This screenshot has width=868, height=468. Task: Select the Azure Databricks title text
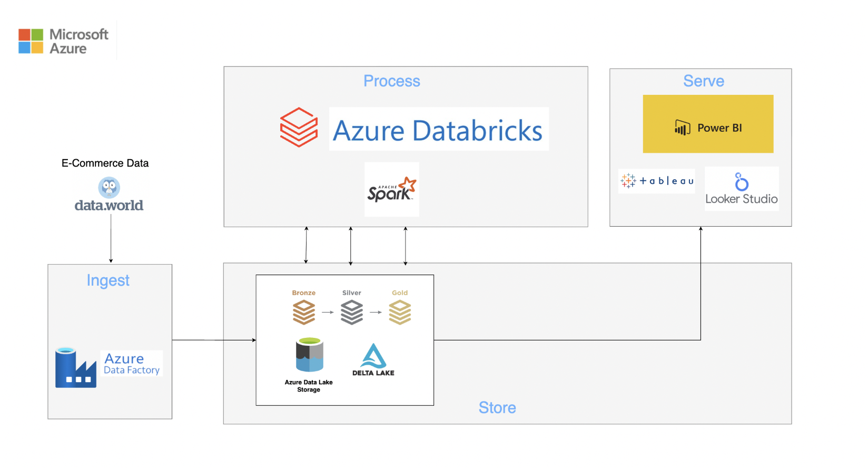pyautogui.click(x=438, y=130)
